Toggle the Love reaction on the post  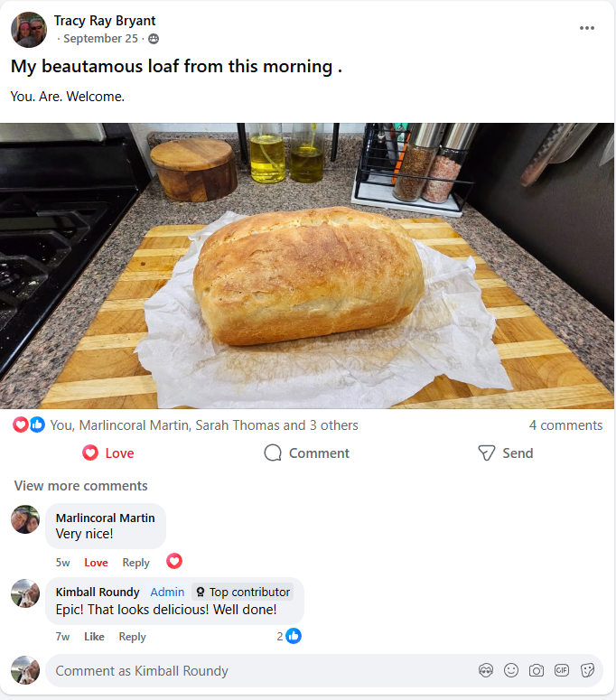tap(108, 453)
